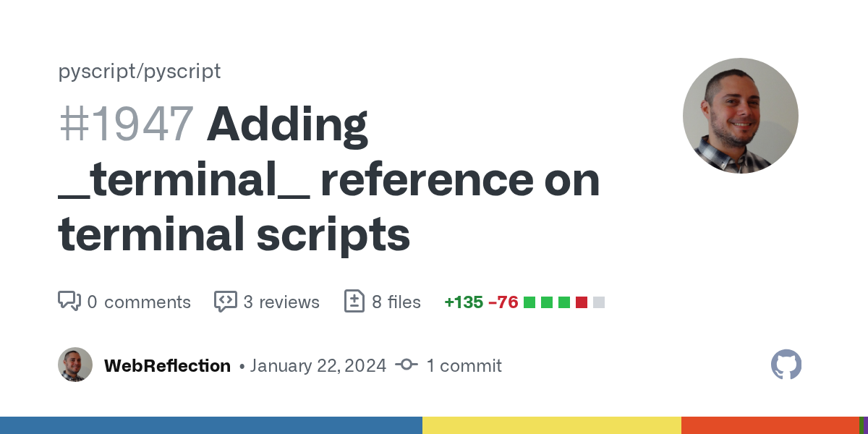View the 8 files label
Image resolution: width=868 pixels, height=434 pixels.
(396, 302)
